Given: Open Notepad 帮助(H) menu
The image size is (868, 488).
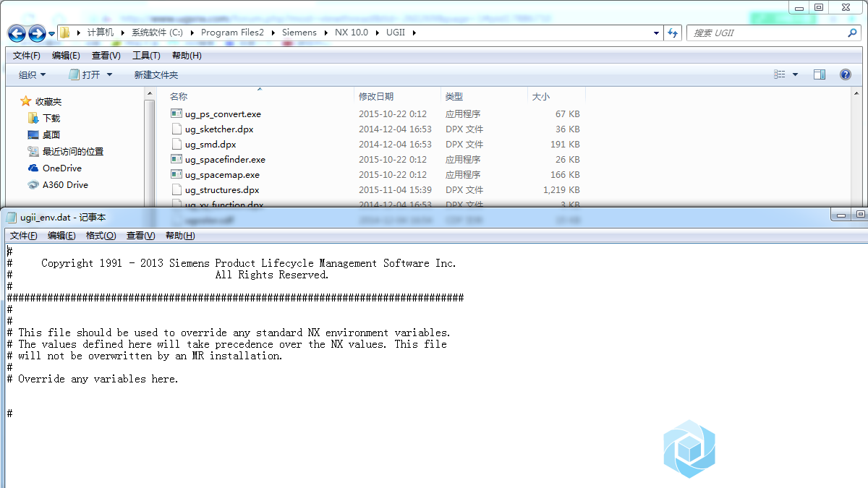Looking at the screenshot, I should pos(180,236).
